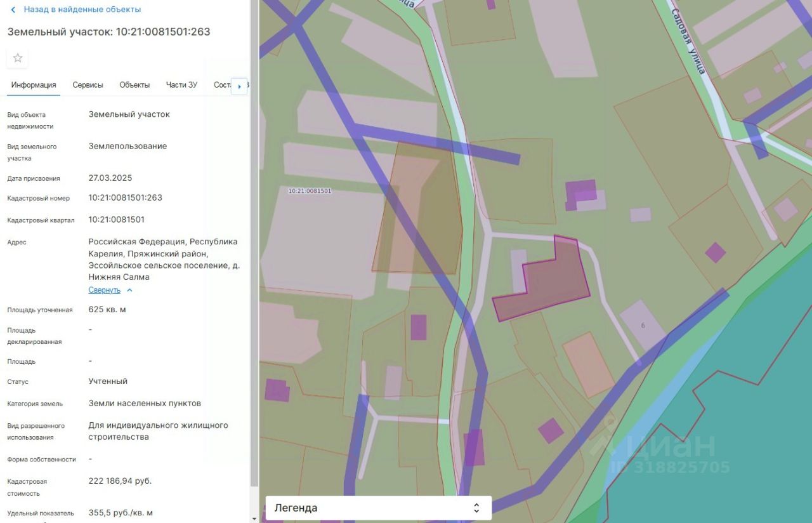This screenshot has width=812, height=523.
Task: Click the scrollbar down arrow
Action: tap(254, 518)
